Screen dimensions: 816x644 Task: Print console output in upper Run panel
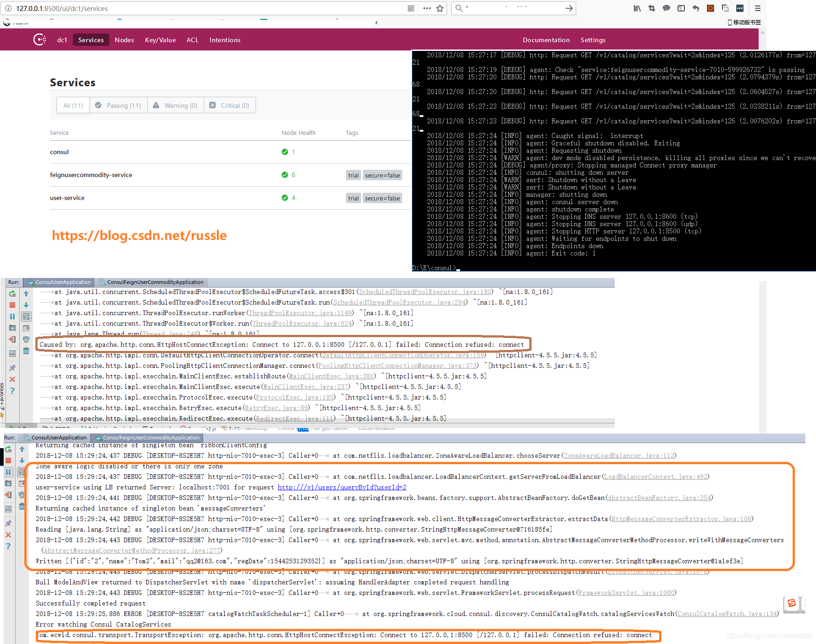tap(26, 339)
